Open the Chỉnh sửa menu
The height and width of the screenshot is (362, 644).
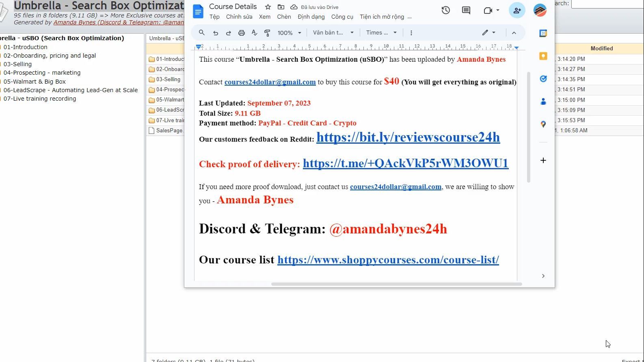239,17
